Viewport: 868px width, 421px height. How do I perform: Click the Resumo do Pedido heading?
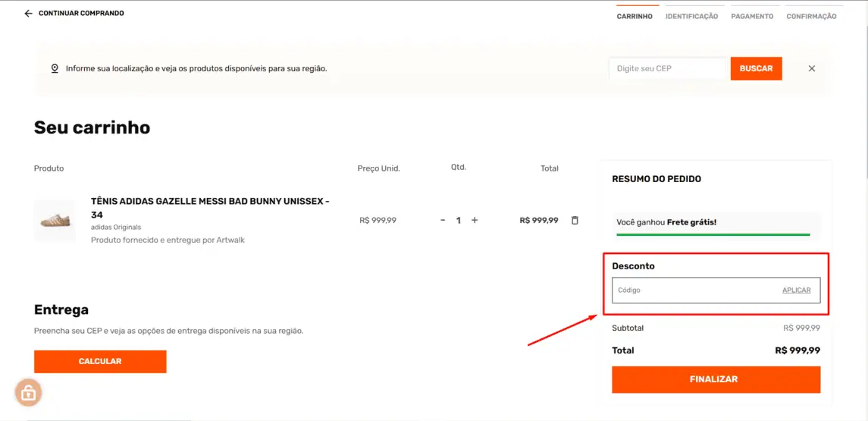(x=656, y=179)
